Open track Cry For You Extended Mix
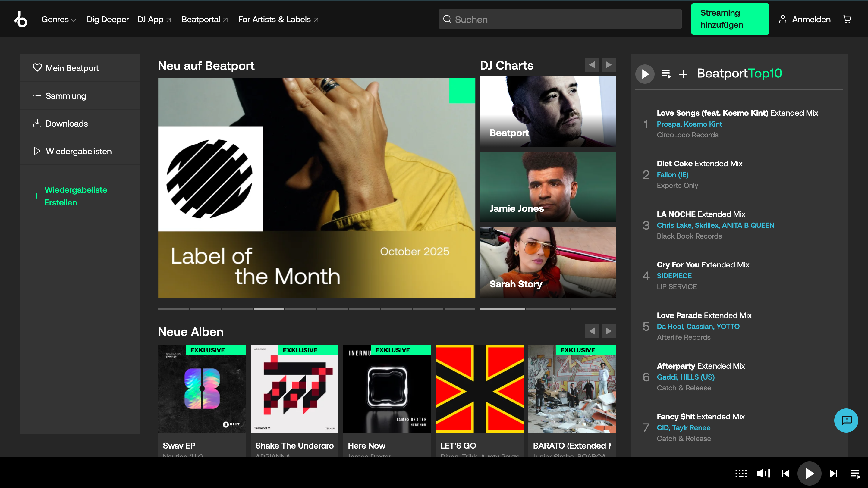The image size is (868, 488). (x=703, y=265)
